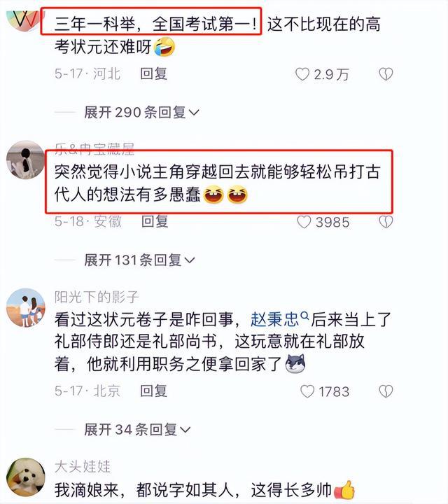Like the comment with 3985 likes
448x504 pixels.
pos(304,222)
